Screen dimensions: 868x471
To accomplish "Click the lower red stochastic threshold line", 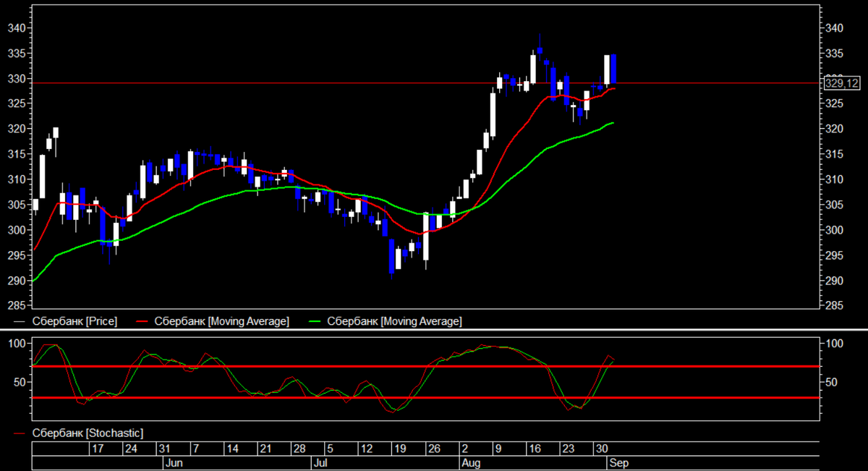I will 427,398.
